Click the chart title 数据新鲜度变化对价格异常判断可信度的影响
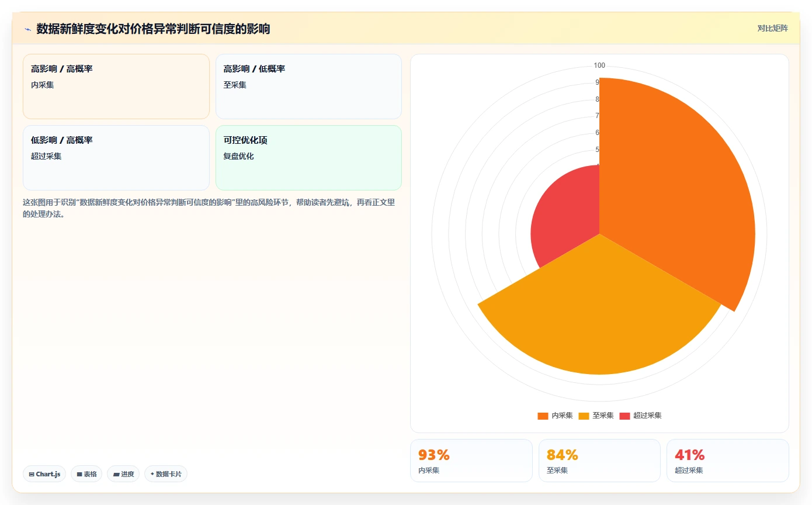 click(x=153, y=29)
